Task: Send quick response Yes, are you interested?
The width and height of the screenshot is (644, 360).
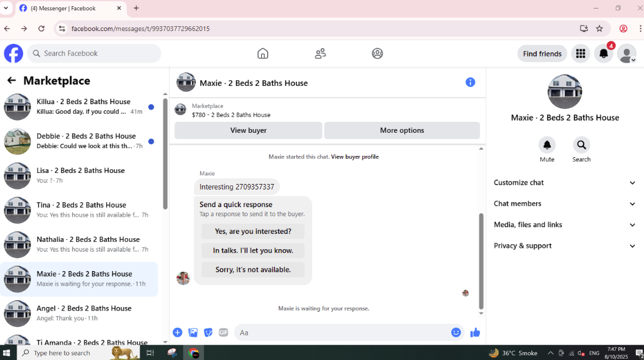Action: pos(253,231)
